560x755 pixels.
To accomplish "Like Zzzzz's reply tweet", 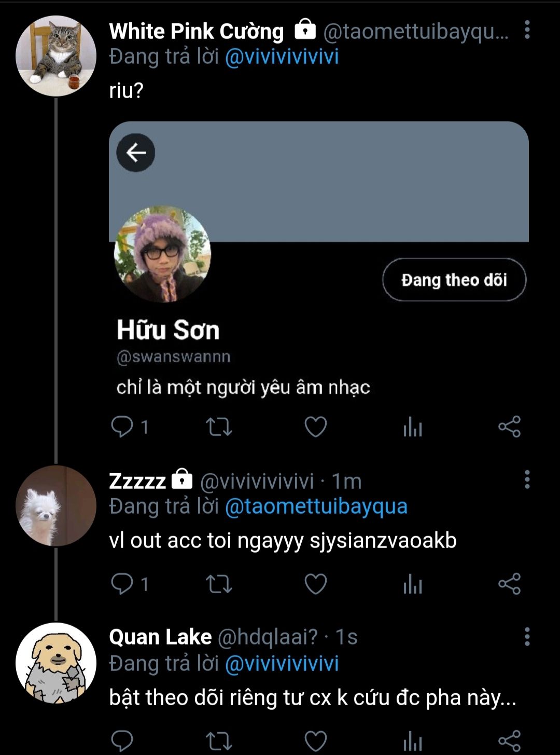I will coord(315,585).
